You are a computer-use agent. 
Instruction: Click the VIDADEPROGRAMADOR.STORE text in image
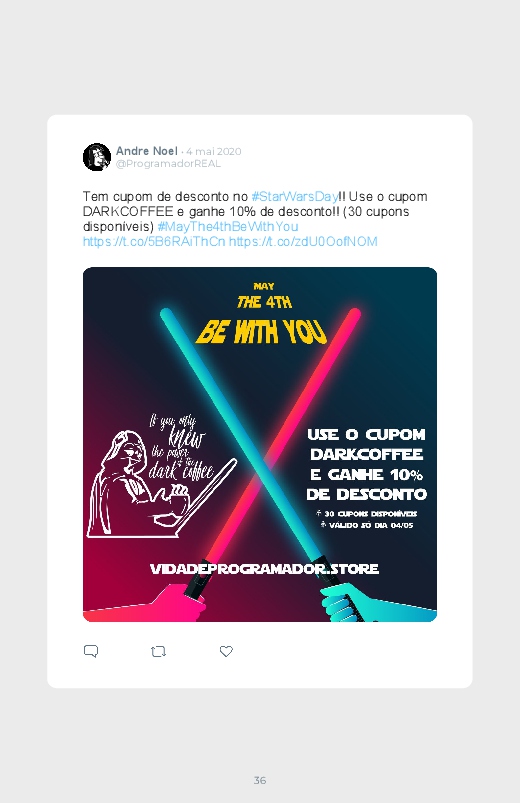[264, 568]
